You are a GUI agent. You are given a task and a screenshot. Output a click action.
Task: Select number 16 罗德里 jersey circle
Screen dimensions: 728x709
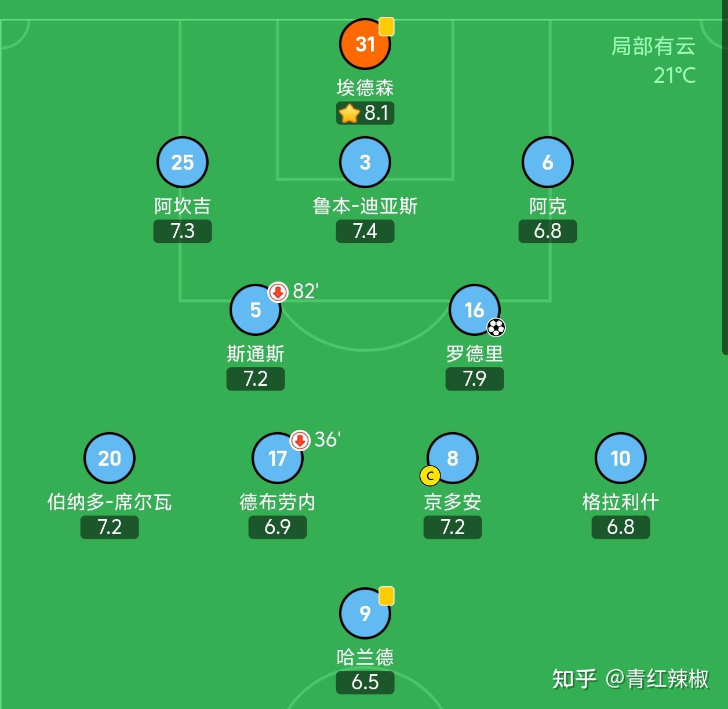(475, 310)
